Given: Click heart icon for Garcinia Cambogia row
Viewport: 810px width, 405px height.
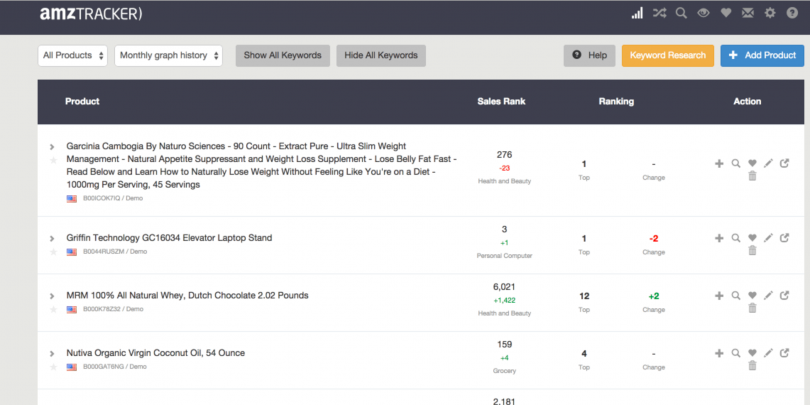Looking at the screenshot, I should (752, 163).
